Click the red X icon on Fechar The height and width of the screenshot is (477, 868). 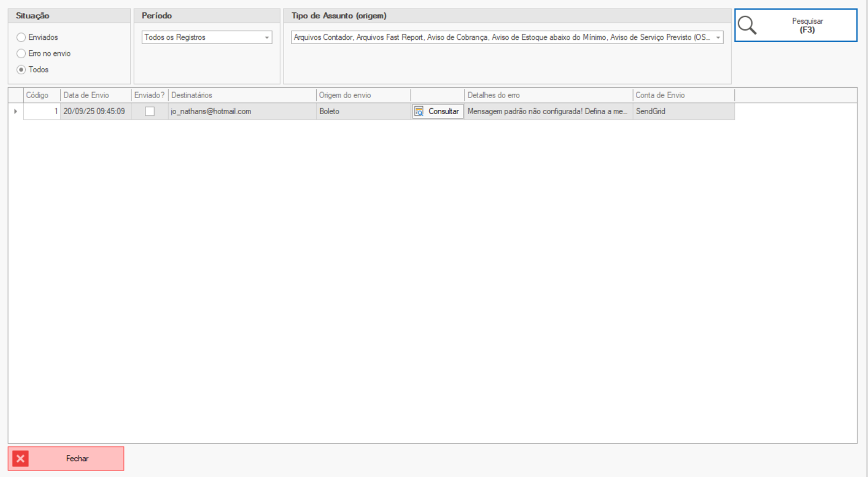click(20, 459)
